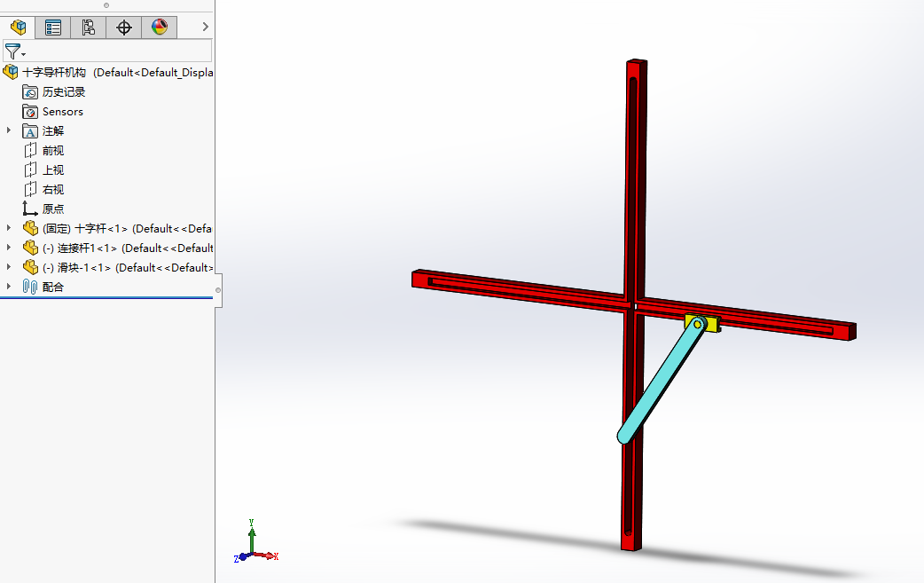Click the 原点 origin icon
924x583 pixels.
click(30, 209)
